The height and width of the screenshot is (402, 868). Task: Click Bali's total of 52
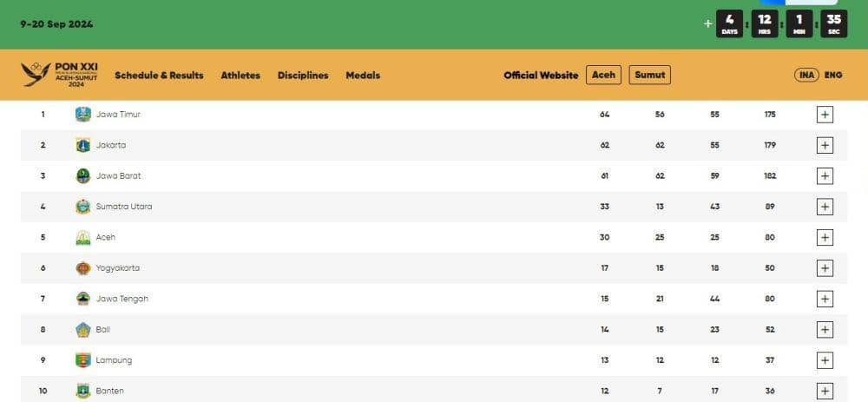click(x=769, y=329)
